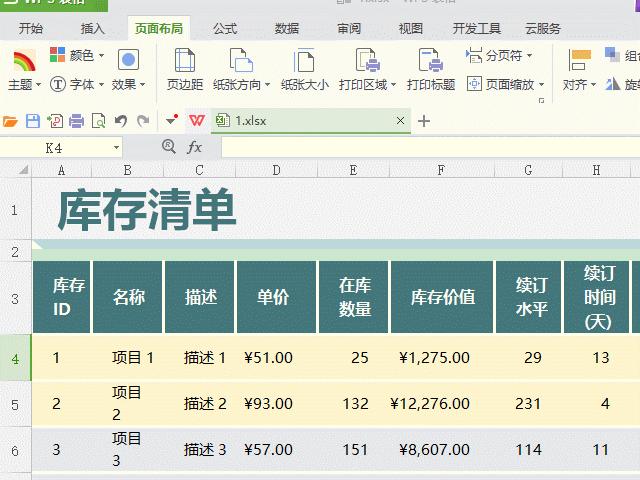Add a new document tab
This screenshot has height=480, width=640.
[x=424, y=121]
